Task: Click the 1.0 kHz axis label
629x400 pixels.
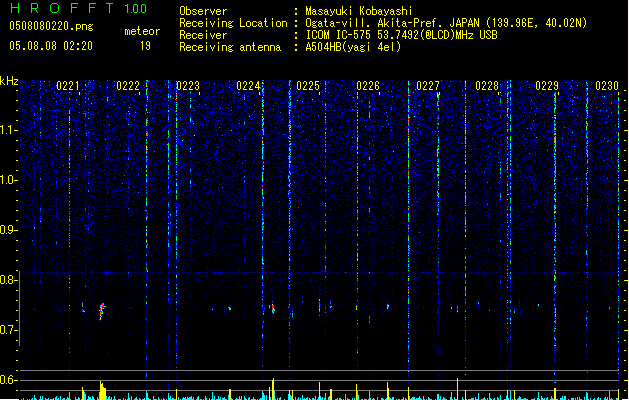Action: (9, 180)
